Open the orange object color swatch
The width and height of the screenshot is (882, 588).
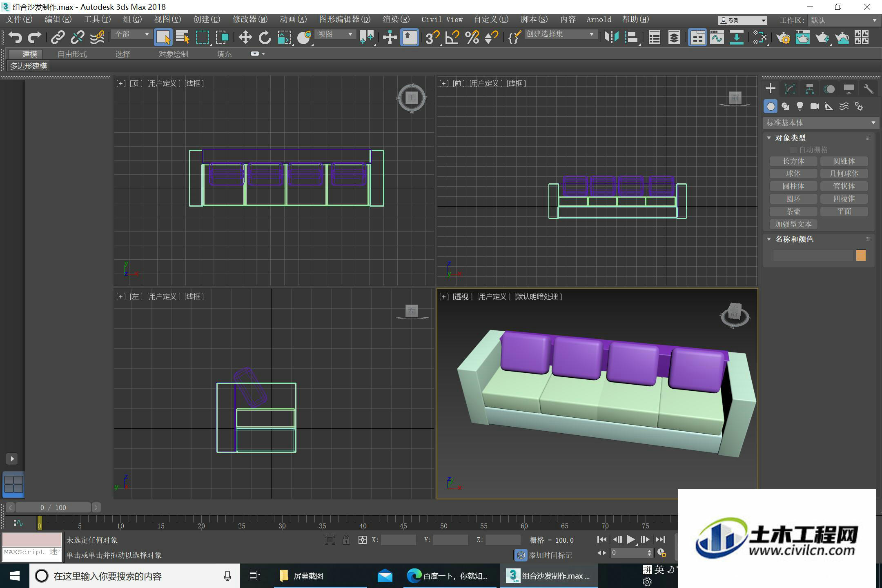(860, 256)
